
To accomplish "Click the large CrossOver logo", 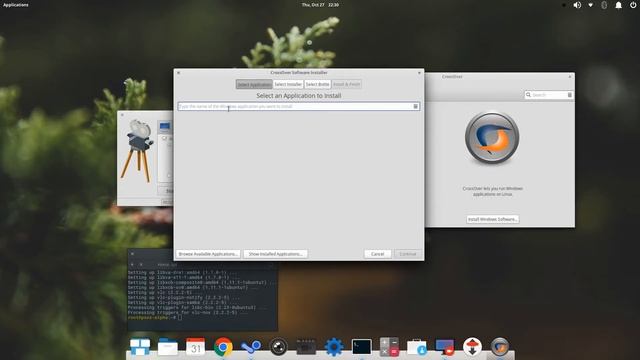I will 492,138.
